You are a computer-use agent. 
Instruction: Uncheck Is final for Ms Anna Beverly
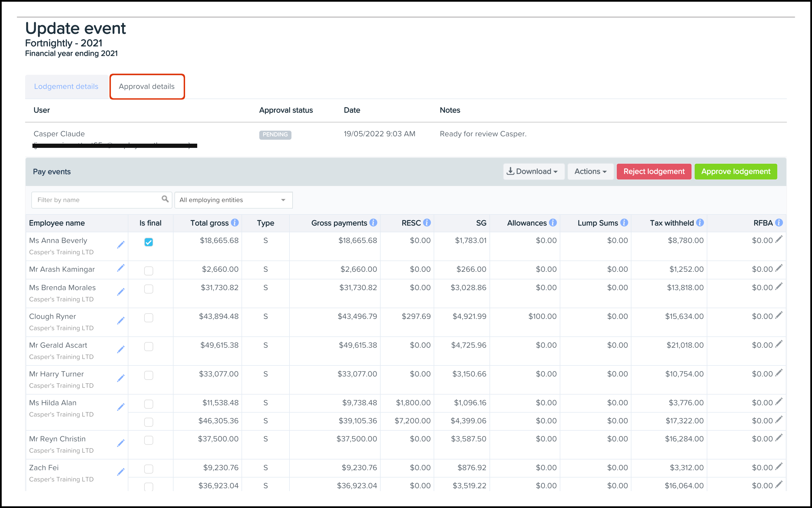coord(148,242)
